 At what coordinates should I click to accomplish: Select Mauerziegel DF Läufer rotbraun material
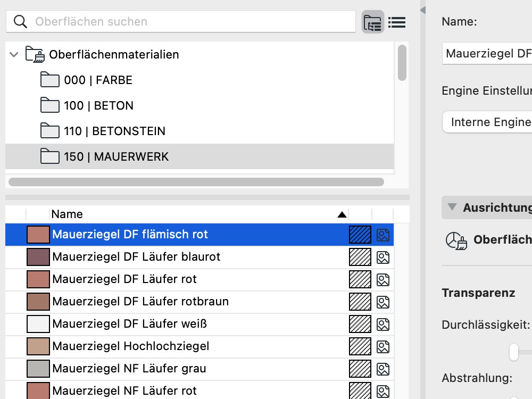pos(140,302)
